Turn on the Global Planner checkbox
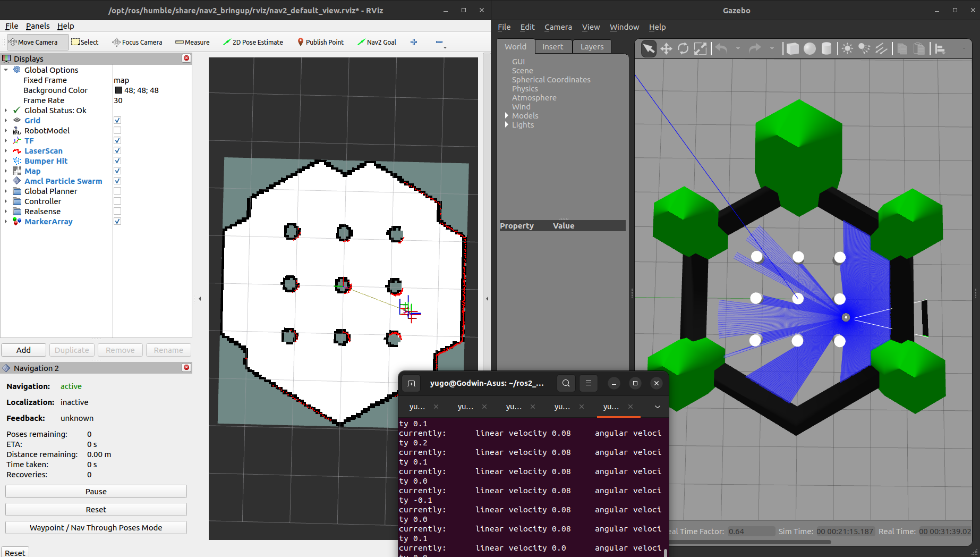 117,191
